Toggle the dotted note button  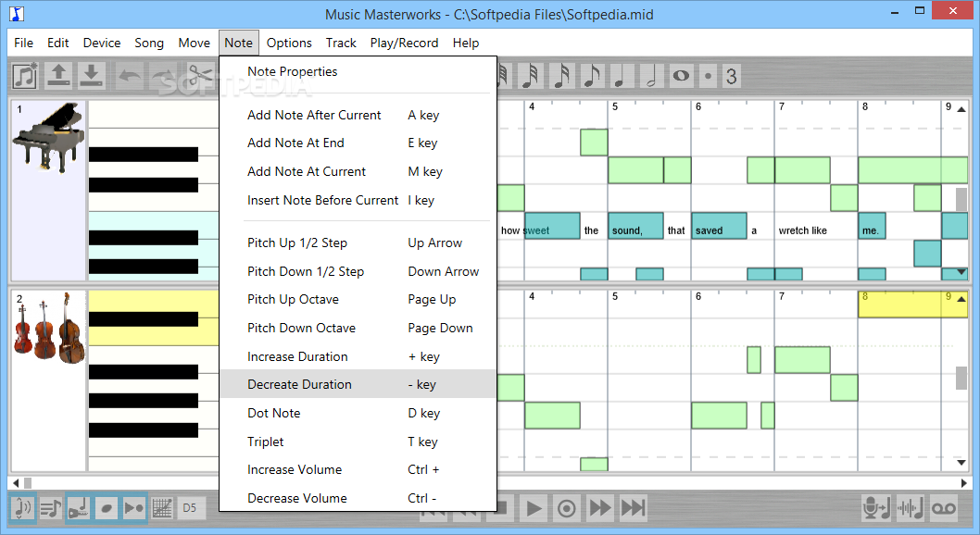click(x=708, y=76)
